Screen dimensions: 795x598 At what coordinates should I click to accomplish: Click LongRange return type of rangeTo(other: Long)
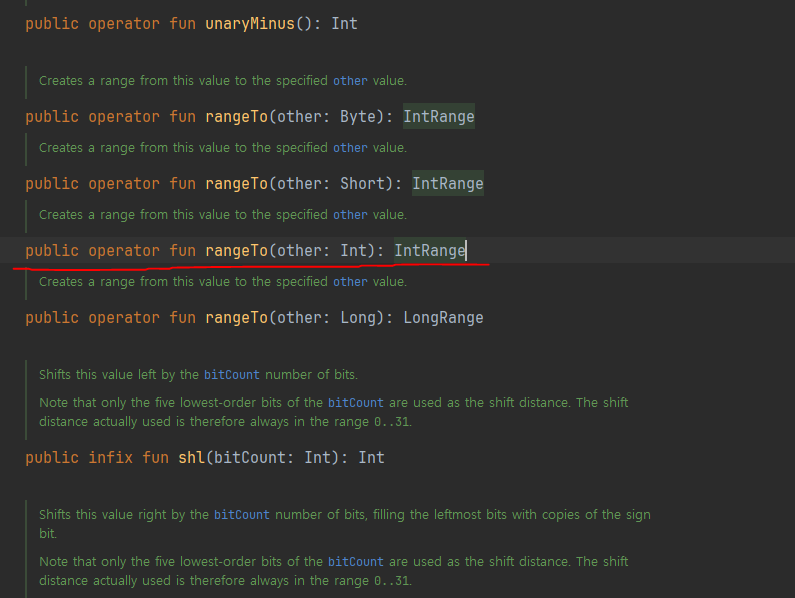tap(443, 318)
